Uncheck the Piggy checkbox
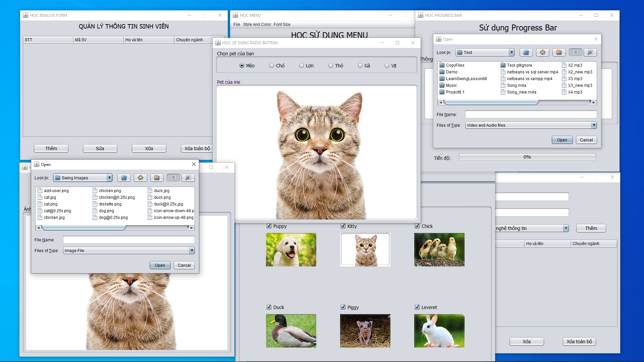 pyautogui.click(x=343, y=307)
